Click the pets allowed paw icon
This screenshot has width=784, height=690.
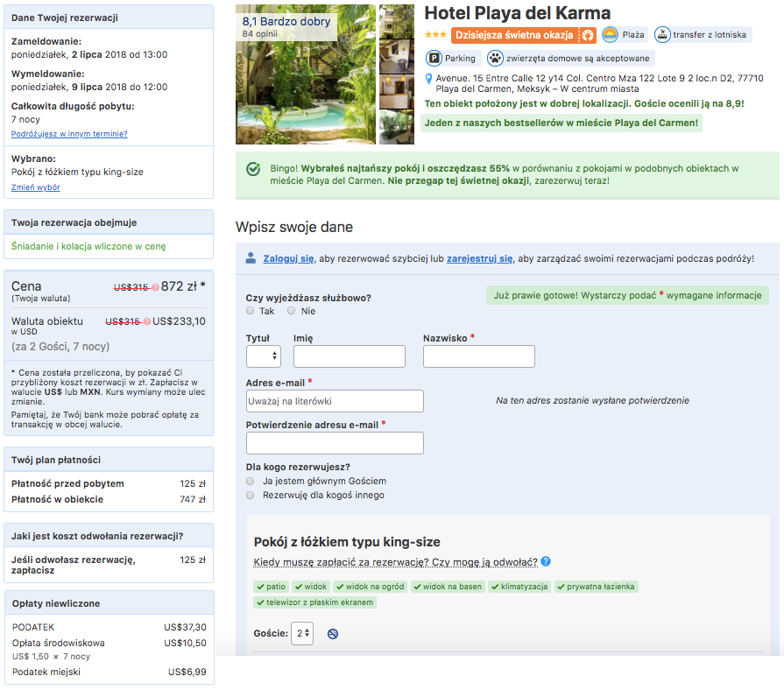point(495,58)
